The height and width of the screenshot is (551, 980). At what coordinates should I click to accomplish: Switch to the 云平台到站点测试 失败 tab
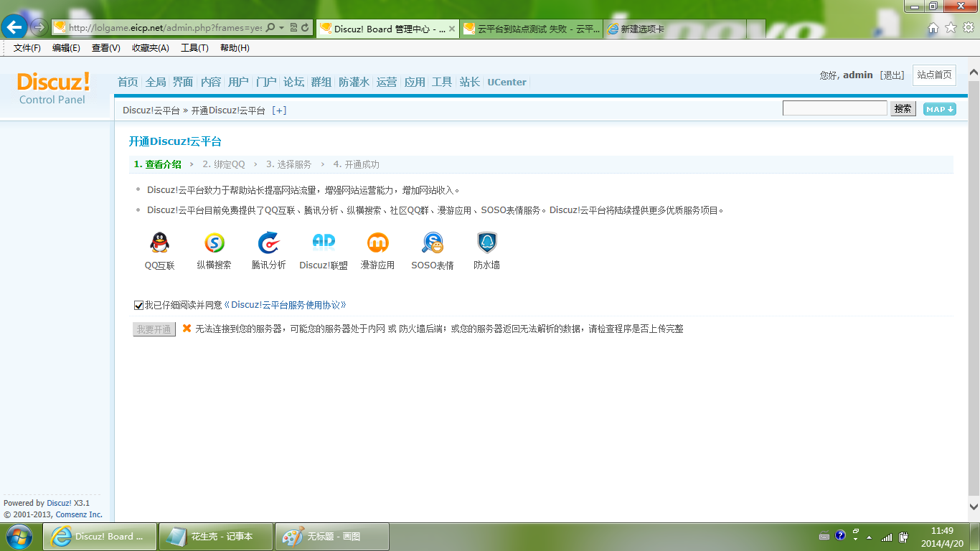click(531, 29)
